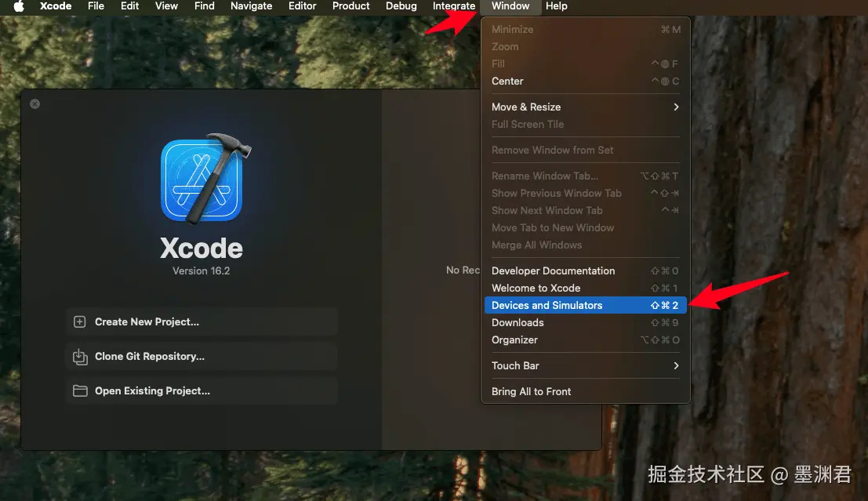Screen dimensions: 868x501
Task: Click the plus icon beside Create New Project
Action: coord(80,321)
